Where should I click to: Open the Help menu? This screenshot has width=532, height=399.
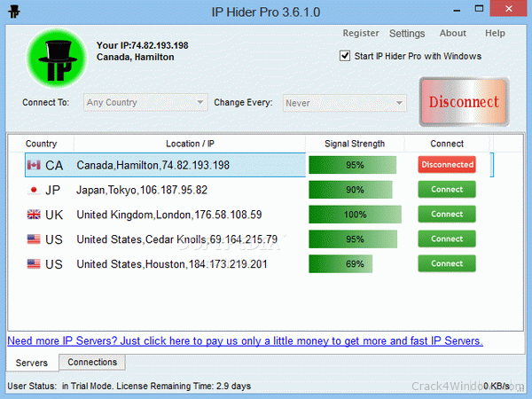[495, 34]
